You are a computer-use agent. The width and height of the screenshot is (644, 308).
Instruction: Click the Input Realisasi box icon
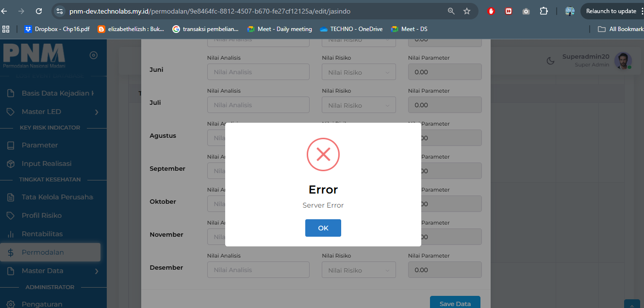[11, 163]
